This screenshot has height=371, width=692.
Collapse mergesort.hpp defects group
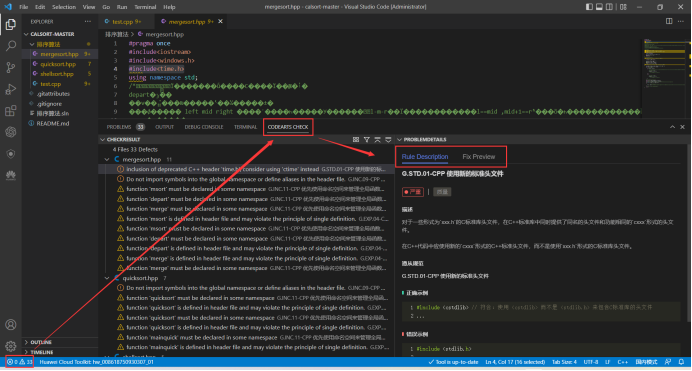(107, 159)
